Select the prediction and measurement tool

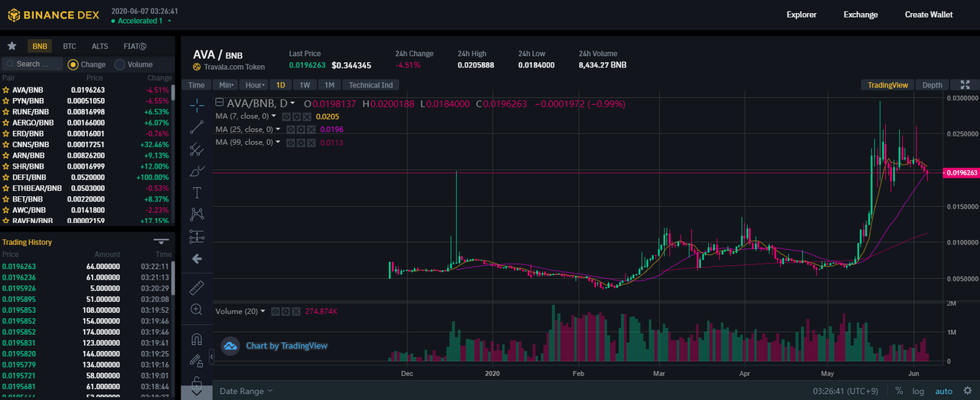[197, 236]
